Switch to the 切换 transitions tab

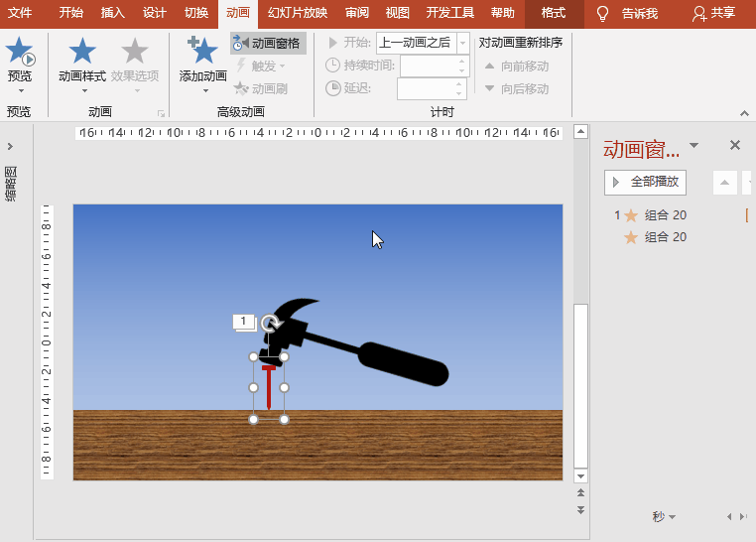point(196,13)
